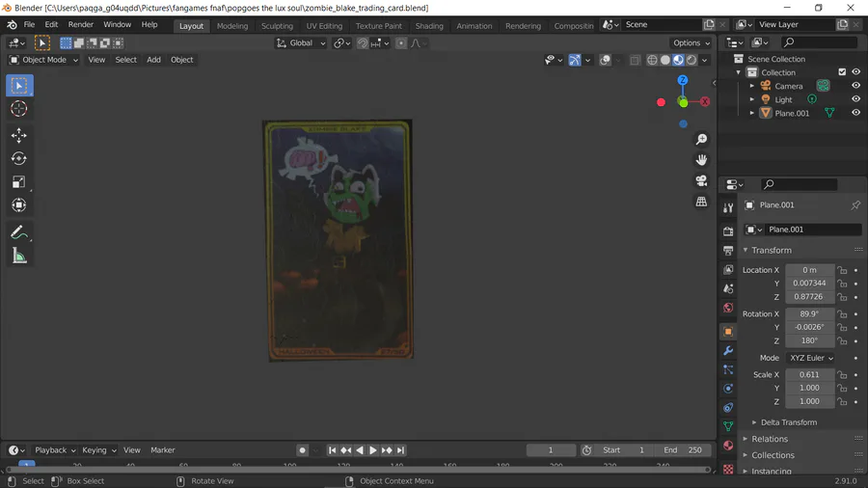Screen dimensions: 868x488
Task: Click the timeline play button
Action: pyautogui.click(x=373, y=450)
